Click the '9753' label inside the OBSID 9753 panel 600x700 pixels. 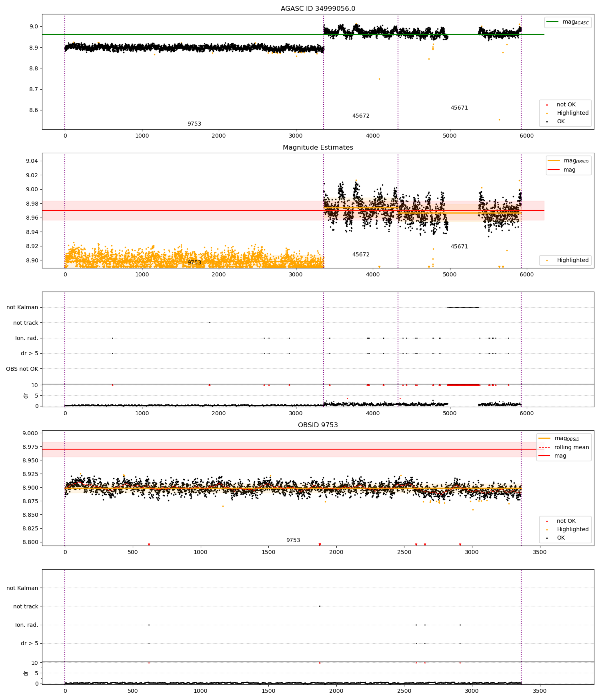[293, 540]
